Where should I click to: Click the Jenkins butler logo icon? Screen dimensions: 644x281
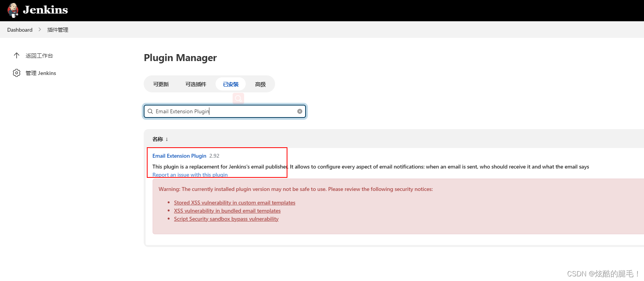(13, 10)
